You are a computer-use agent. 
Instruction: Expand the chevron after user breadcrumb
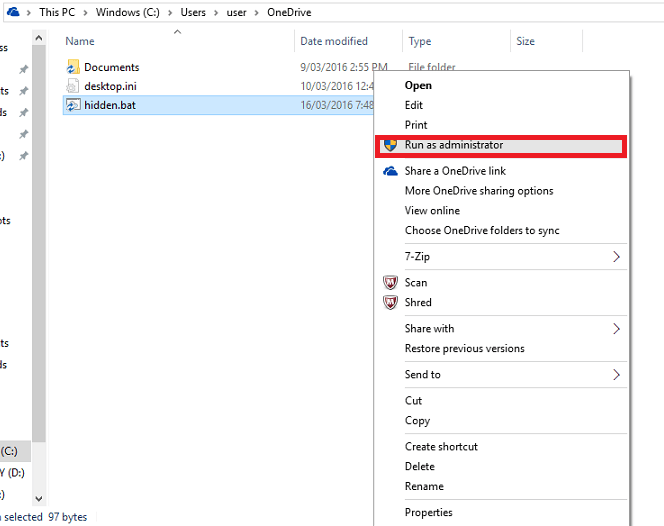pyautogui.click(x=256, y=13)
